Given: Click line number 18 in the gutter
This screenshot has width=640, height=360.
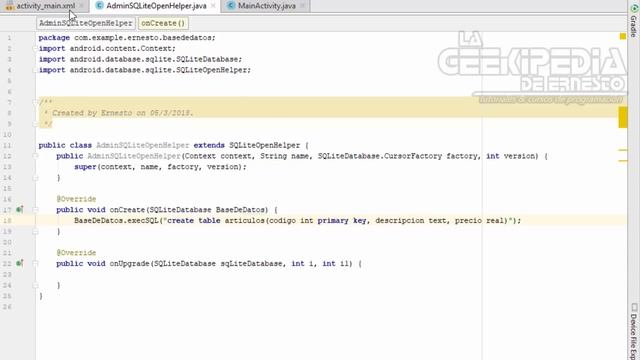Looking at the screenshot, I should (x=7, y=221).
